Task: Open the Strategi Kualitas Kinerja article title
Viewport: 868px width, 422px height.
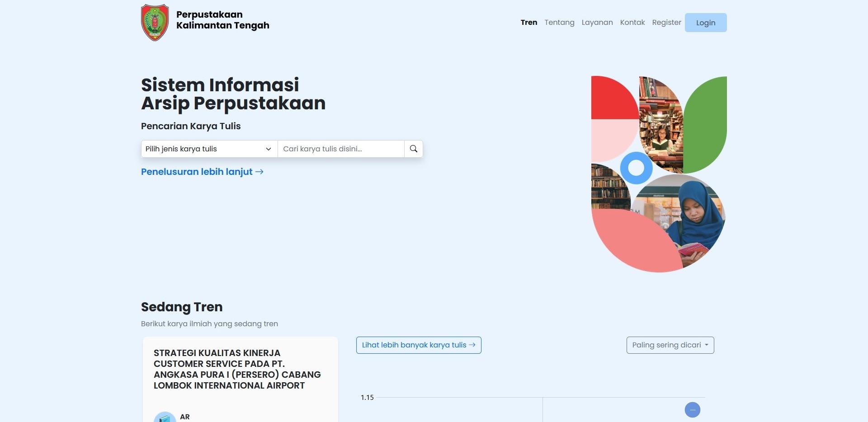Action: click(237, 369)
